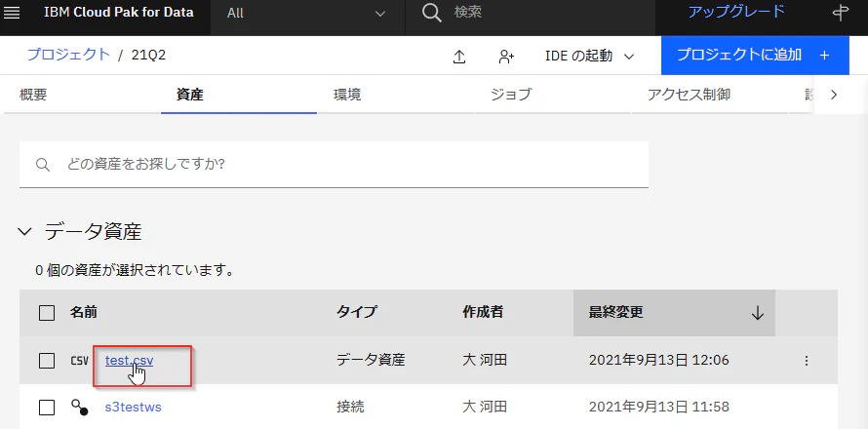868x429 pixels.
Task: Click the CSV file type icon
Action: [x=80, y=361]
